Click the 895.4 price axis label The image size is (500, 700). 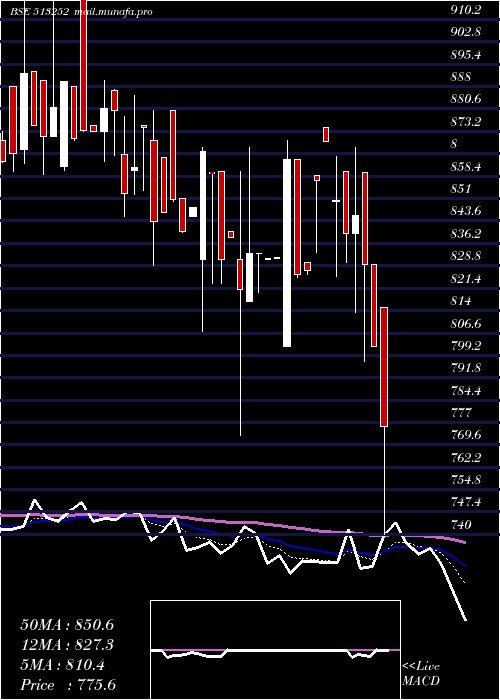coord(466,54)
